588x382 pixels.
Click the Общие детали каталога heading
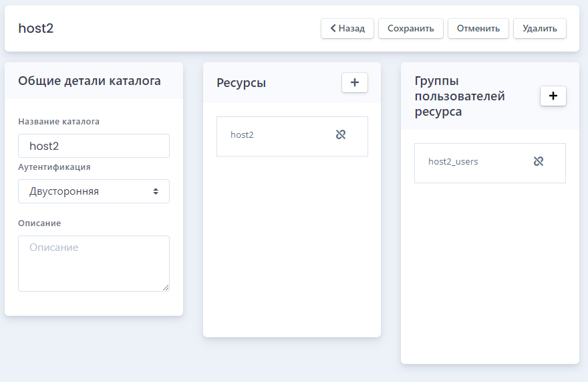pos(90,81)
